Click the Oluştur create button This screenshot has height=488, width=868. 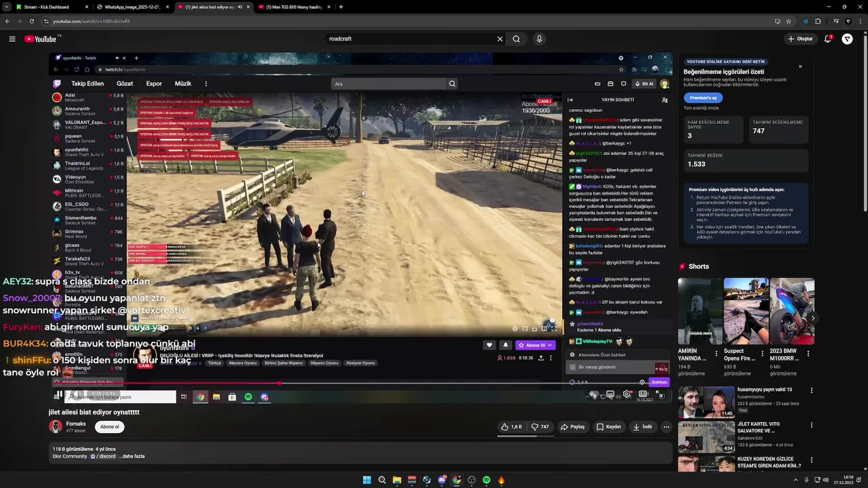800,39
